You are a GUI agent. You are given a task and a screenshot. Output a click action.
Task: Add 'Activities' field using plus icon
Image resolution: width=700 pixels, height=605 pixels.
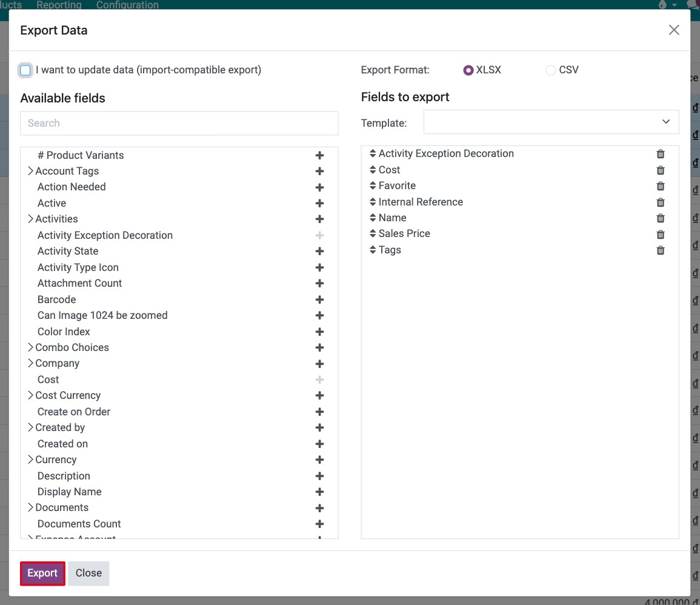tap(319, 219)
